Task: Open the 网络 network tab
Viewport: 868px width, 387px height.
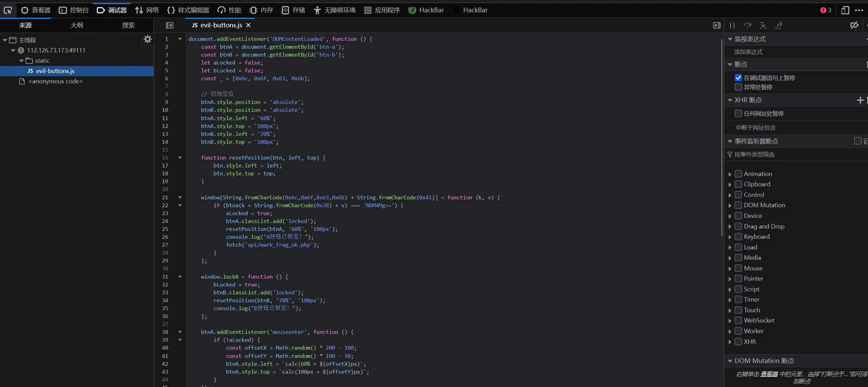Action: tap(147, 10)
